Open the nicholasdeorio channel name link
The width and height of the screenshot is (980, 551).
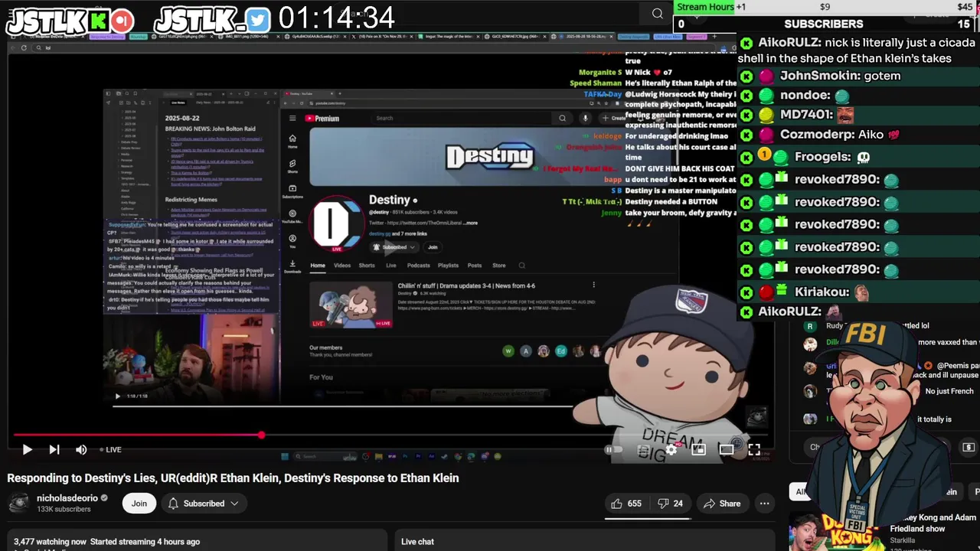(x=67, y=498)
